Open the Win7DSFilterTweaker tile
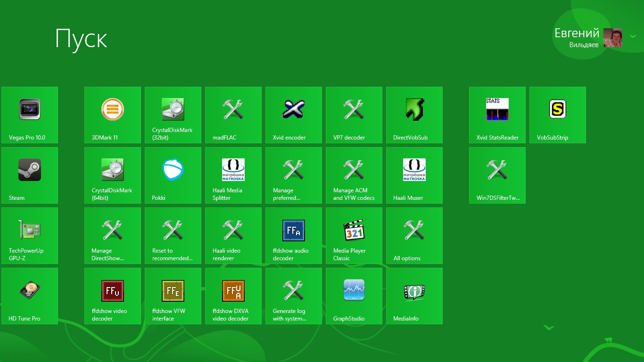Image resolution: width=644 pixels, height=362 pixels. pyautogui.click(x=497, y=175)
